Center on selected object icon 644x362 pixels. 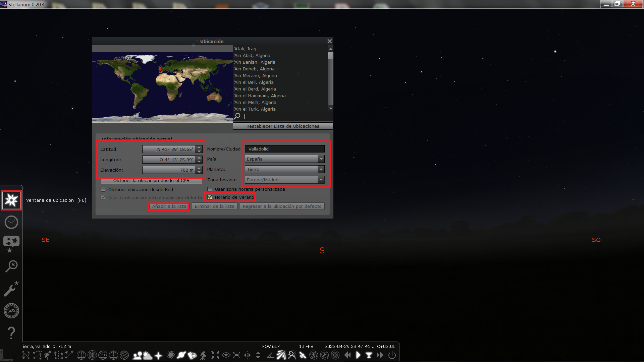[x=215, y=355]
